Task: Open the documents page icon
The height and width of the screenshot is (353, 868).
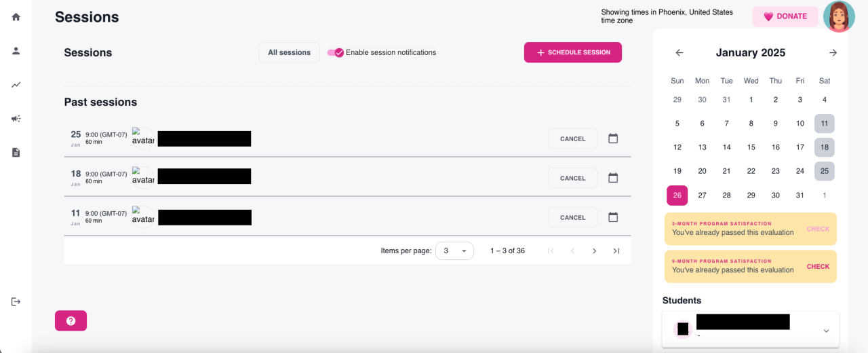Action: [16, 153]
